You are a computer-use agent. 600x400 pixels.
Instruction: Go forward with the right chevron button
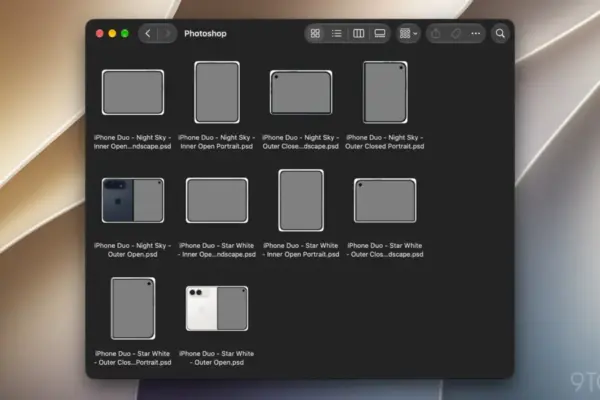tap(167, 34)
